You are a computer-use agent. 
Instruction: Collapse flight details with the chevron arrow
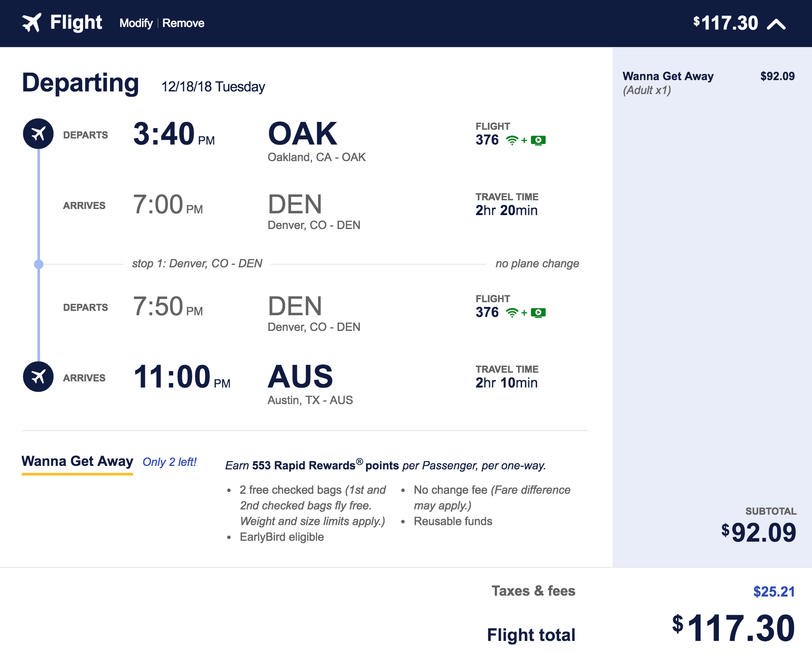point(776,24)
